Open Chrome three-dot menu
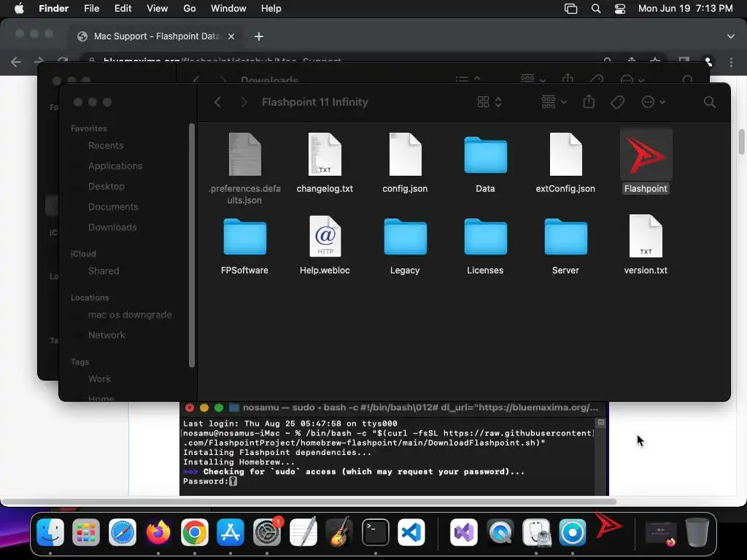 click(731, 61)
